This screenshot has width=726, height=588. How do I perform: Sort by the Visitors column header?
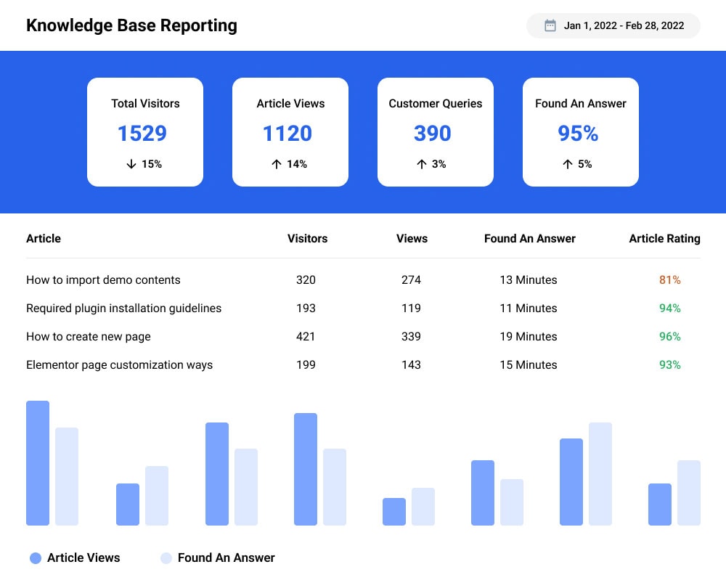click(307, 238)
